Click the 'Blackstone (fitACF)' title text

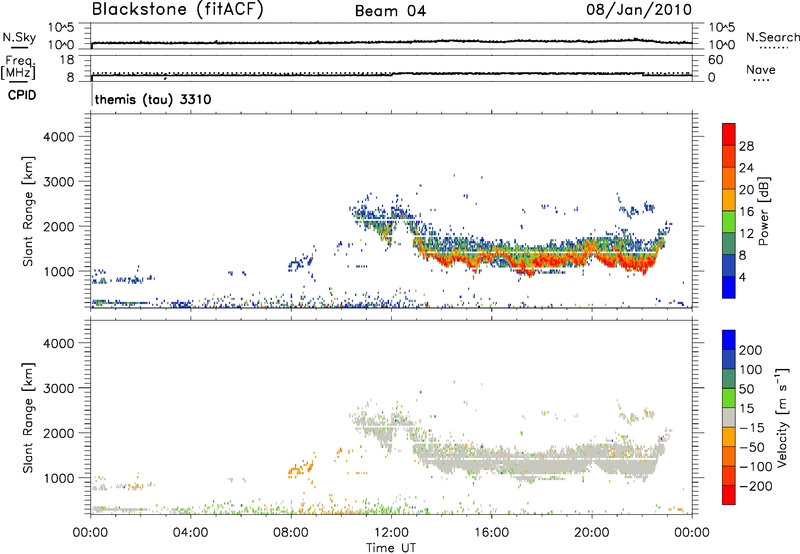[x=177, y=9]
